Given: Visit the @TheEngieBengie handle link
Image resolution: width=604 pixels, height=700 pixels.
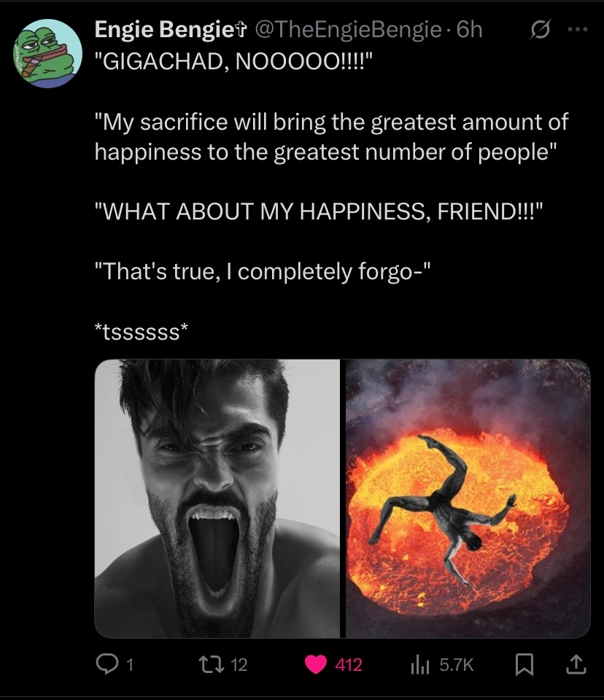Looking at the screenshot, I should (x=347, y=30).
